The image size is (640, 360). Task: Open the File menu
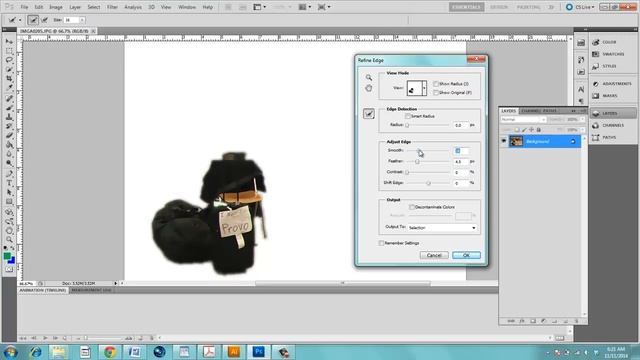coord(24,7)
